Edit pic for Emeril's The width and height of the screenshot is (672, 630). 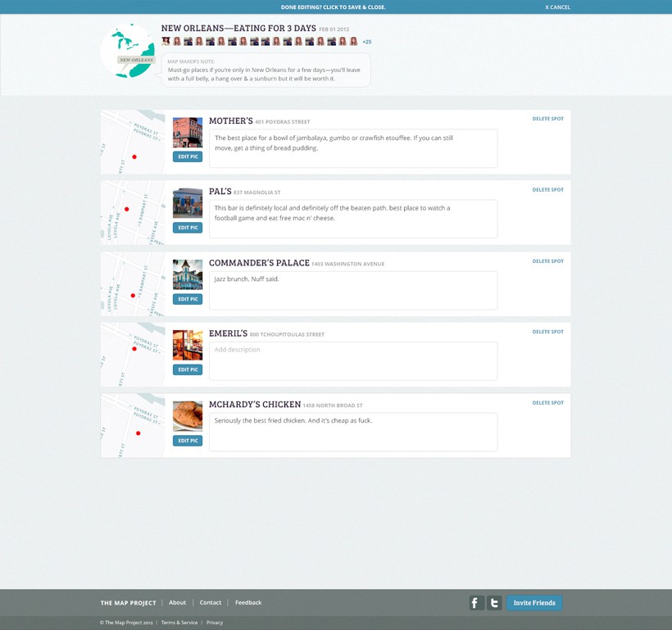click(x=188, y=369)
